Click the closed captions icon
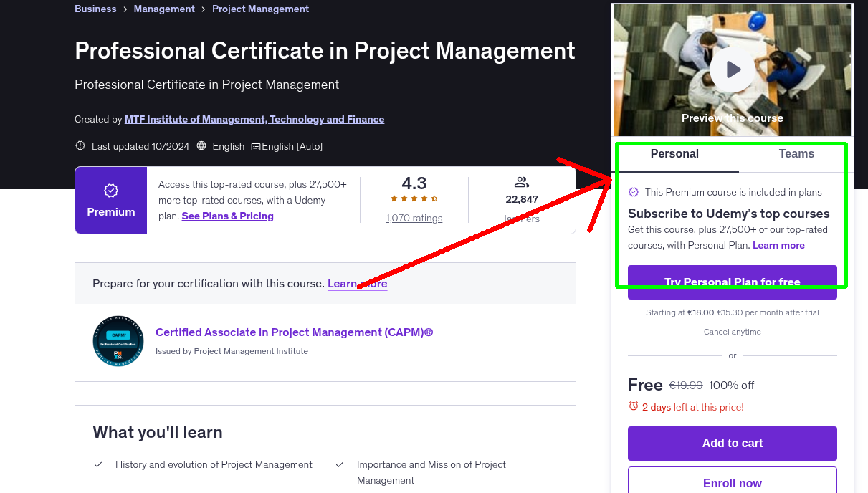868x493 pixels. (256, 146)
